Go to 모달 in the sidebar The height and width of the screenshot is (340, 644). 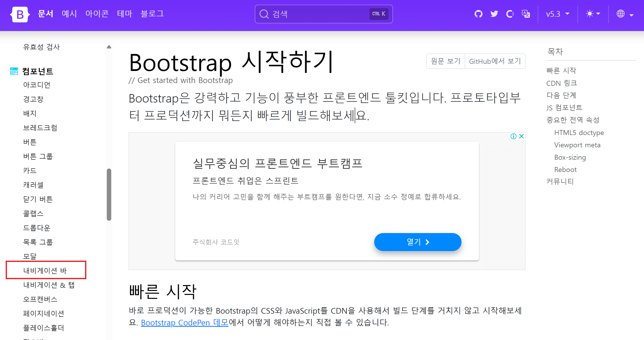point(30,256)
